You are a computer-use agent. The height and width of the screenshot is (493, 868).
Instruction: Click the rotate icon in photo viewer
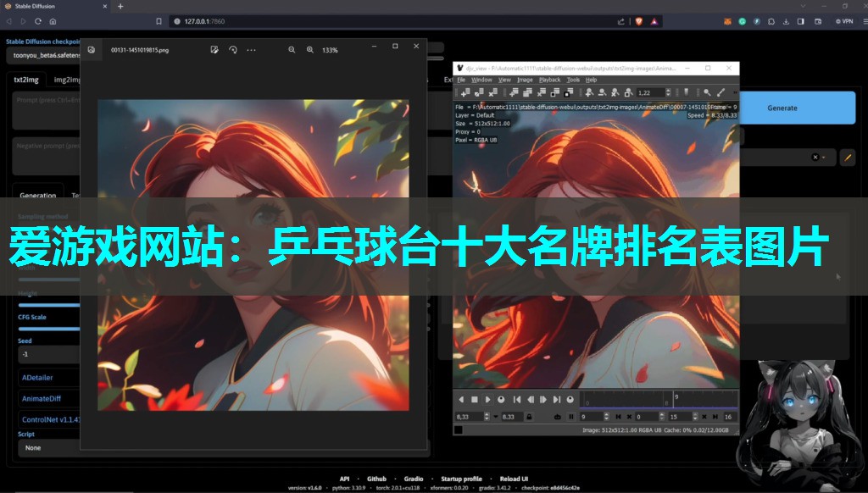[233, 50]
